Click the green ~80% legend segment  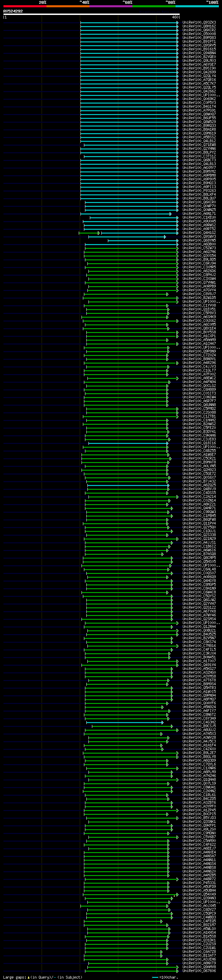[x=154, y=6]
